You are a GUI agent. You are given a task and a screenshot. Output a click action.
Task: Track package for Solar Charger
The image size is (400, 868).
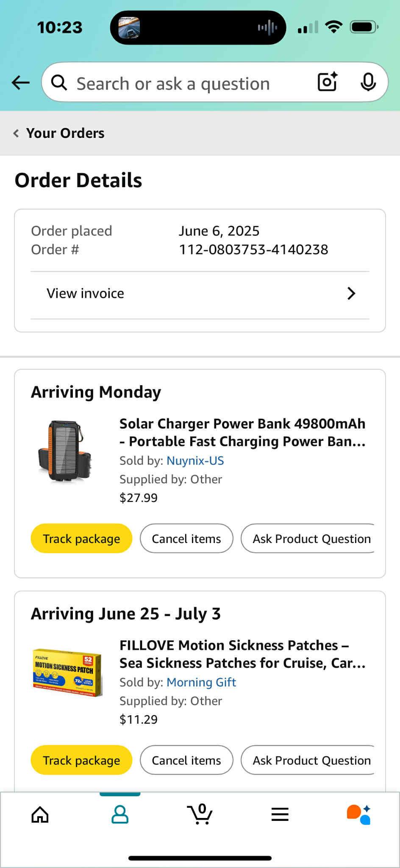click(x=81, y=539)
